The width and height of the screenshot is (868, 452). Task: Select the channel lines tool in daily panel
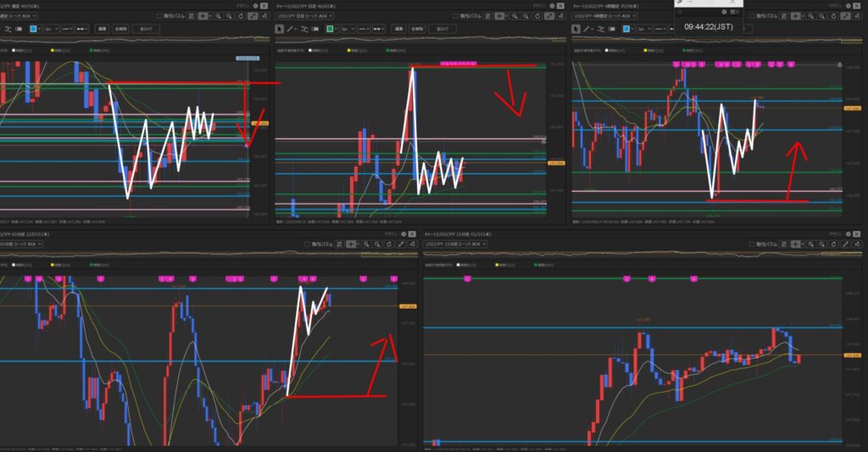(304, 29)
